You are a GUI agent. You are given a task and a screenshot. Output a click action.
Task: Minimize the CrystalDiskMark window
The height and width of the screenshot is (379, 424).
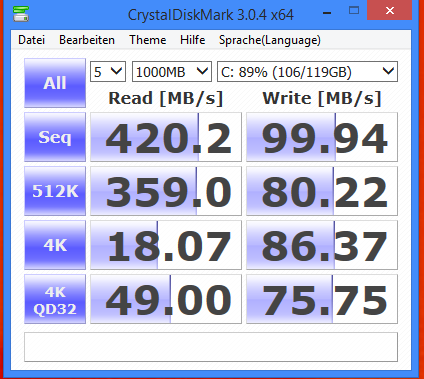[x=327, y=13]
